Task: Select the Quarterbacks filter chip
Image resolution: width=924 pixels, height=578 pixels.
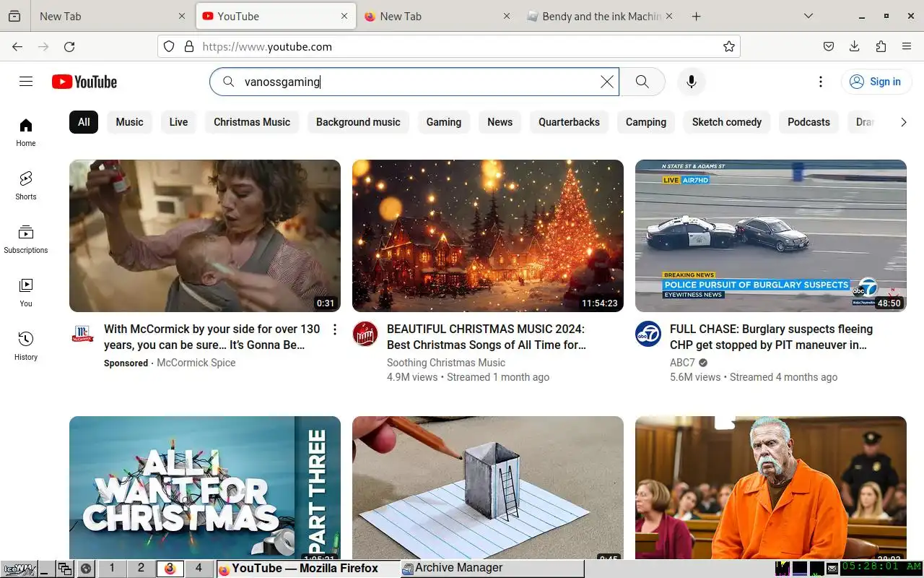Action: (569, 122)
